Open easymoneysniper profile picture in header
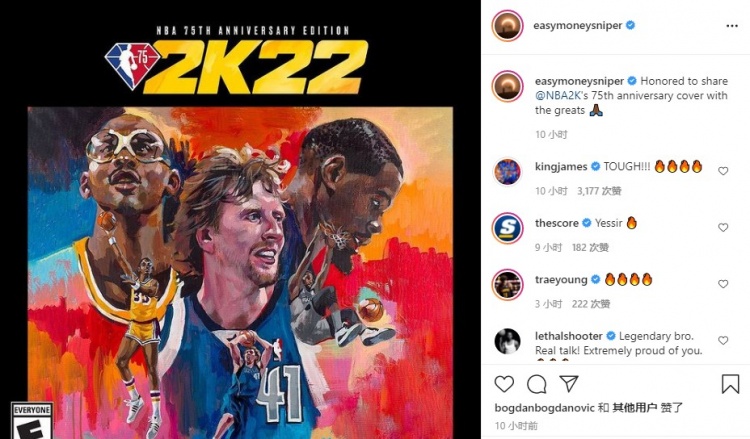 click(x=507, y=25)
